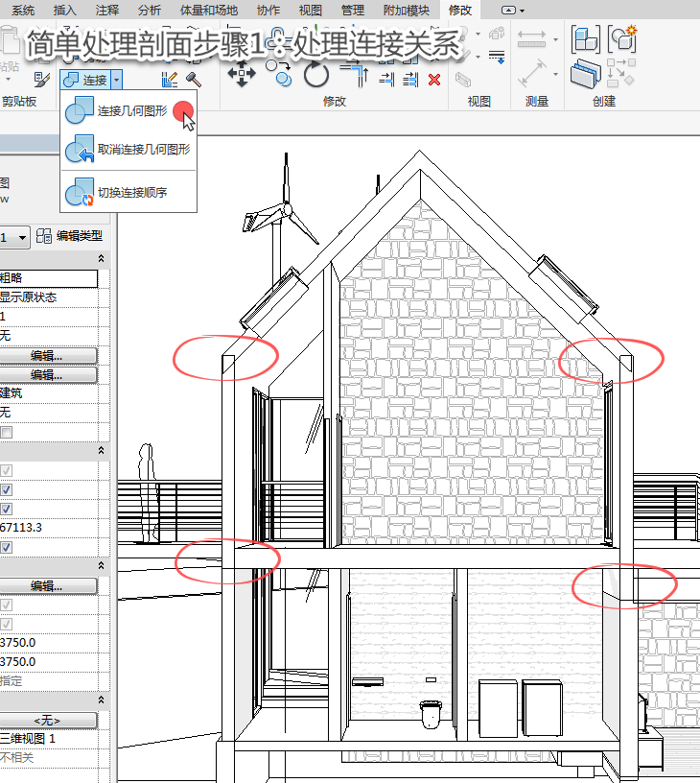Click the red X Delete icon

pyautogui.click(x=434, y=80)
